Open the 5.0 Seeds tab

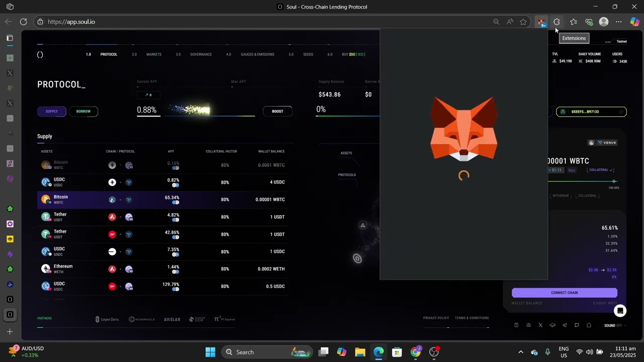point(301,54)
